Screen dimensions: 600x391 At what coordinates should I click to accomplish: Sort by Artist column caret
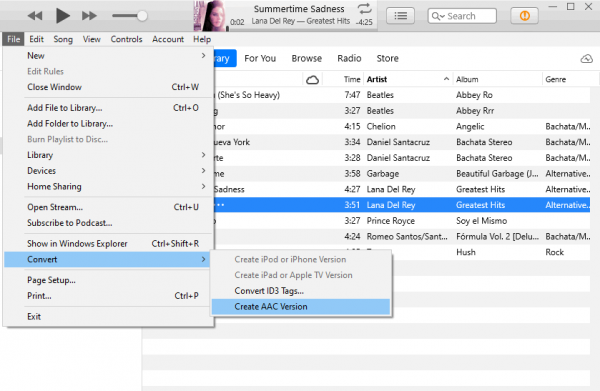click(446, 79)
